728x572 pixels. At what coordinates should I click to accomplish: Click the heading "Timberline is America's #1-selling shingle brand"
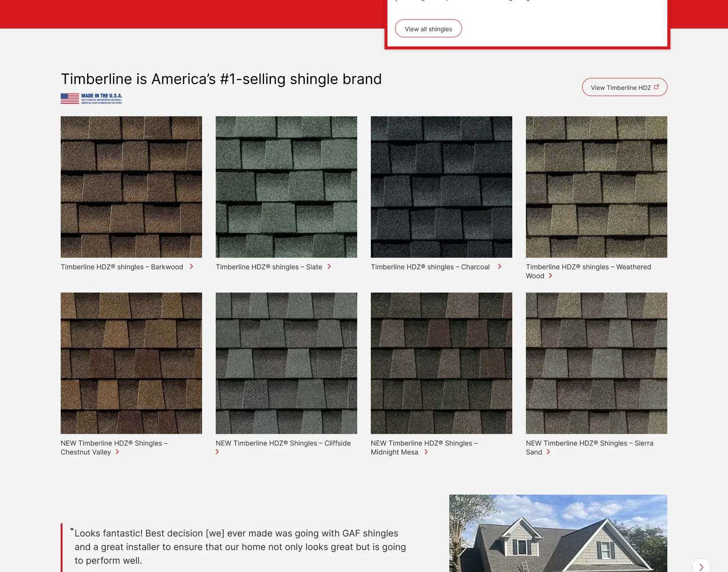coord(221,79)
